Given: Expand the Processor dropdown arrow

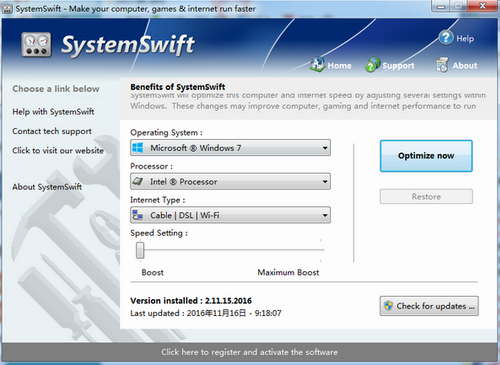Looking at the screenshot, I should (325, 182).
